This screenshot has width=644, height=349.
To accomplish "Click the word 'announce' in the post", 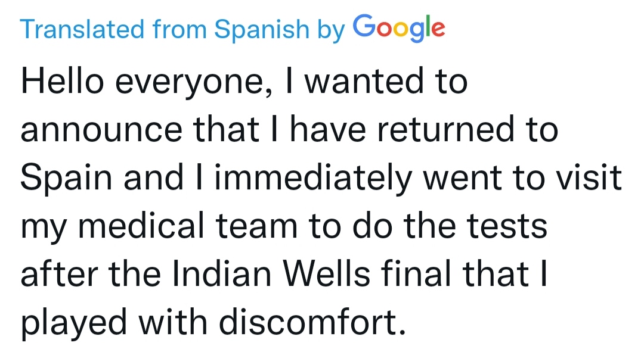I will pyautogui.click(x=101, y=129).
